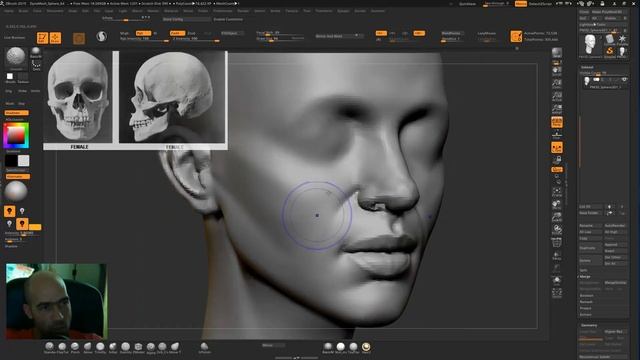This screenshot has height=360, width=640.
Task: Open the Material menu
Action: 171,11
